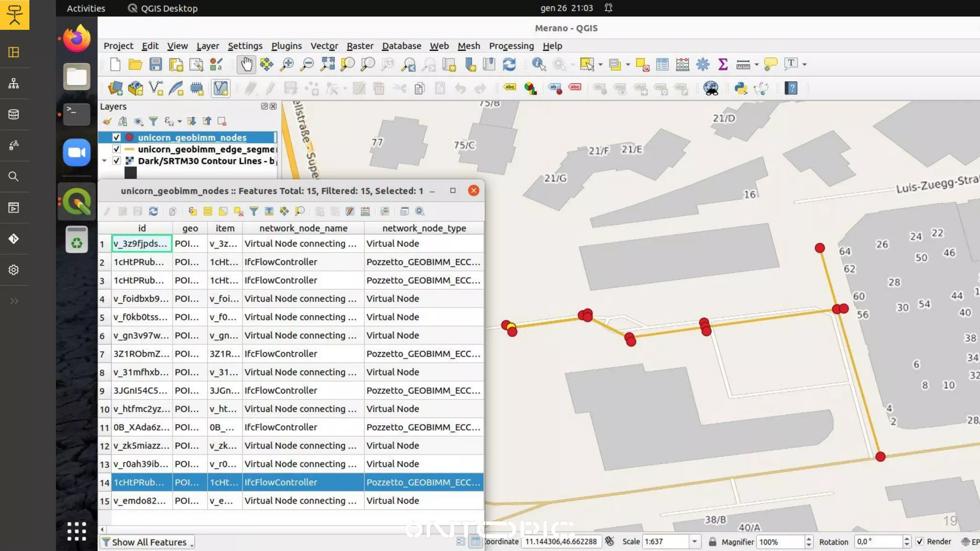Sort by the network_node_name column header
Viewport: 980px width, 551px height.
click(x=303, y=228)
